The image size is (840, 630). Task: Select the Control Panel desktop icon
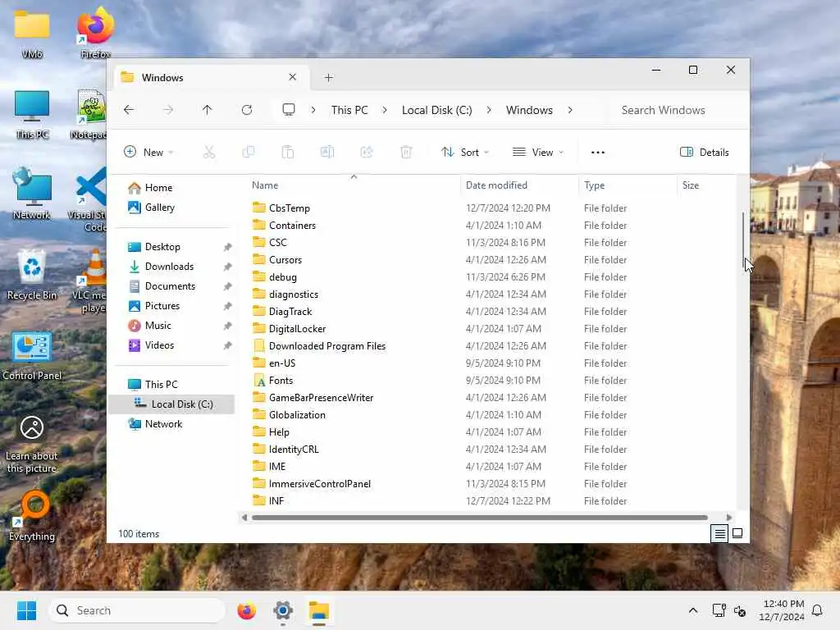pyautogui.click(x=32, y=356)
